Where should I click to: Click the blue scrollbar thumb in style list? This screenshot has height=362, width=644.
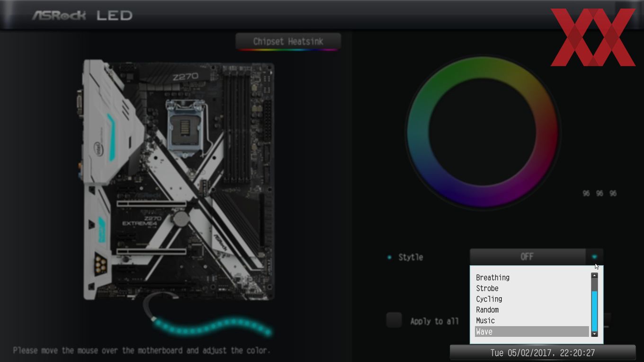(594, 310)
